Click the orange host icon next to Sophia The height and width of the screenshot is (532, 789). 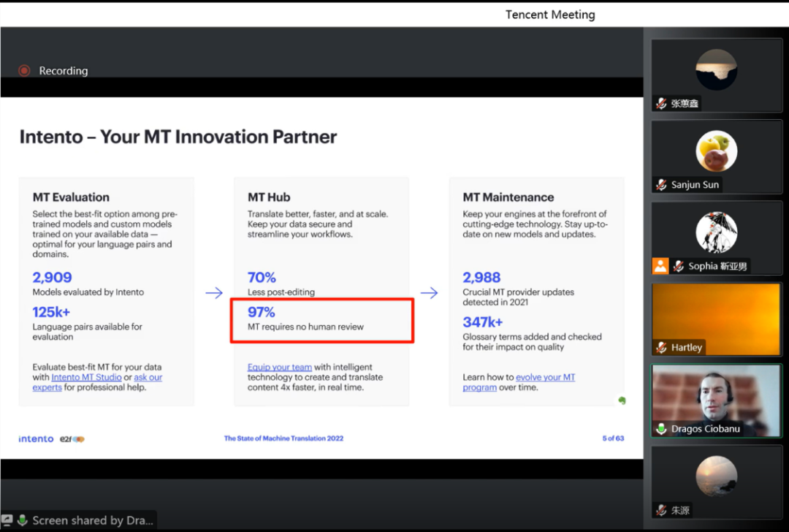660,266
